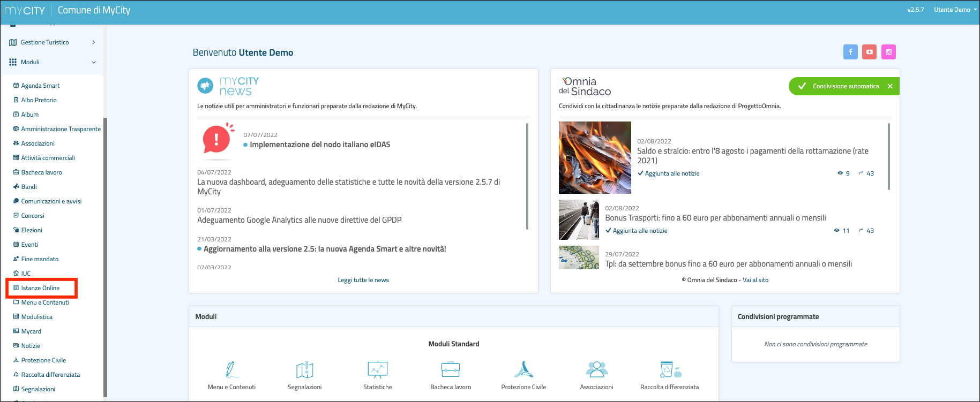Click the Facebook social icon
The image size is (980, 402).
point(850,52)
